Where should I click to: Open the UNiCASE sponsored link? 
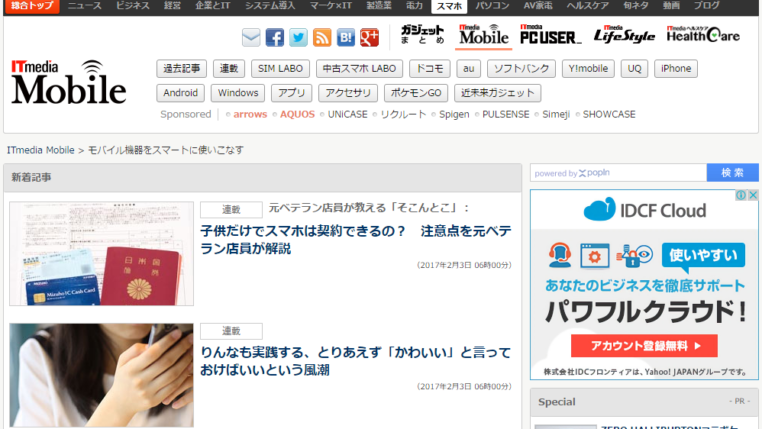347,114
